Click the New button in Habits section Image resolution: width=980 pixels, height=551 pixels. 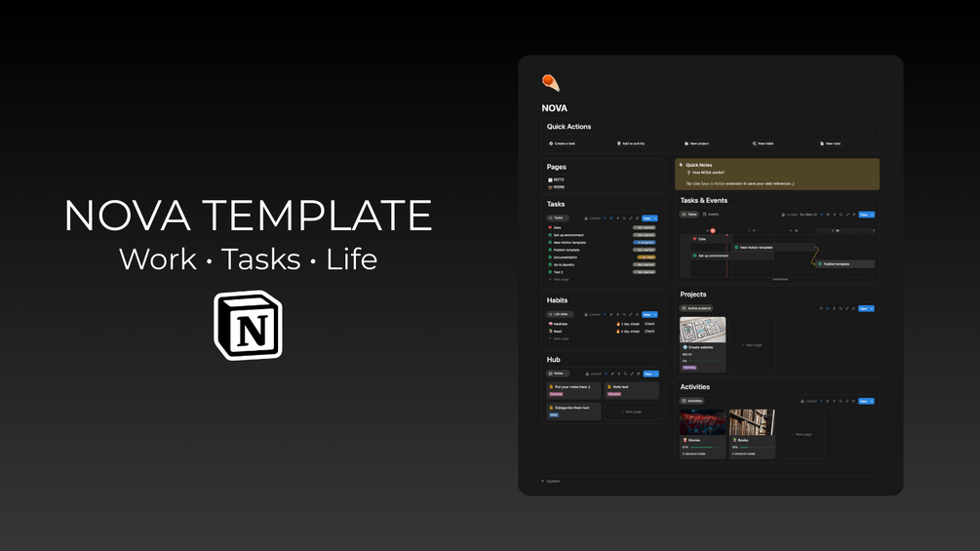pos(647,314)
